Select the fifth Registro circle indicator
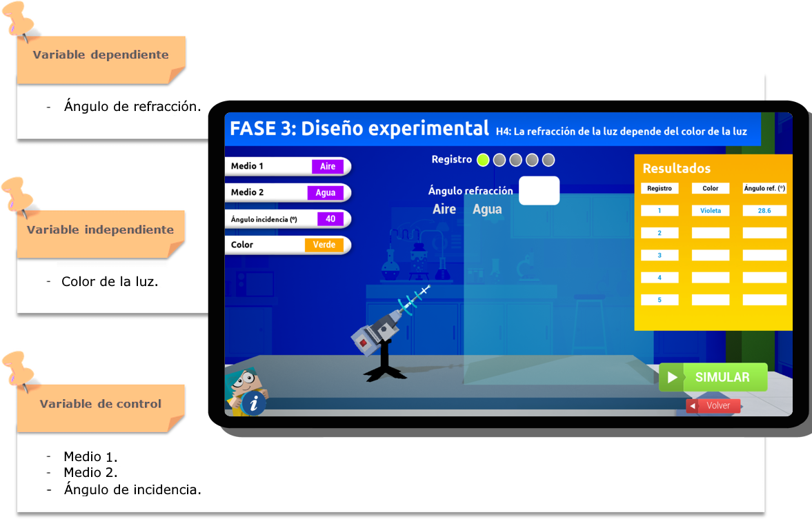This screenshot has height=519, width=812. tap(548, 160)
